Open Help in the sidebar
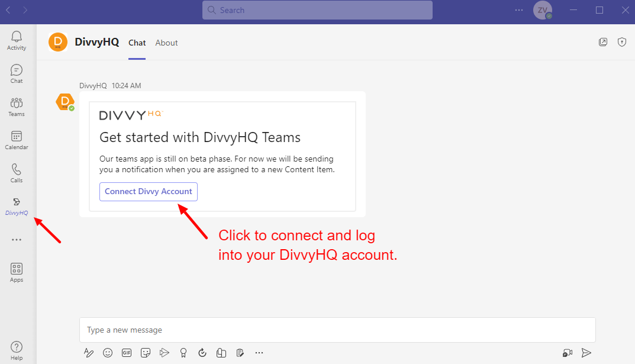 click(16, 350)
